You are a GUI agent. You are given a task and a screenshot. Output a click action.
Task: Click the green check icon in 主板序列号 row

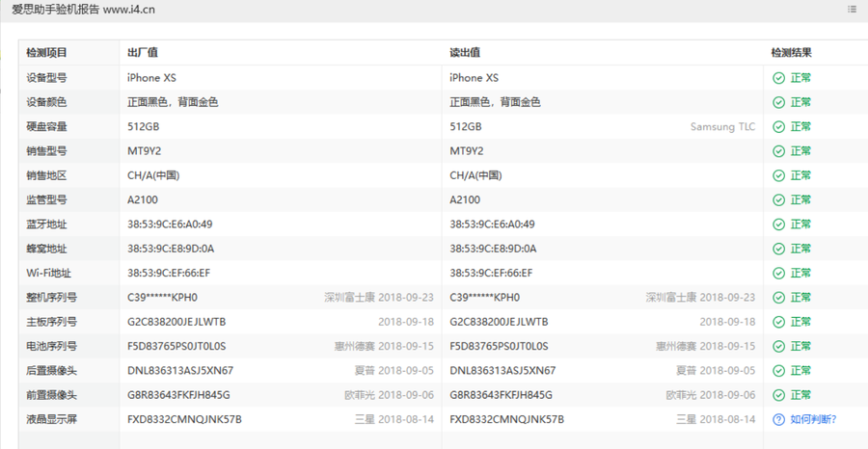(x=779, y=322)
